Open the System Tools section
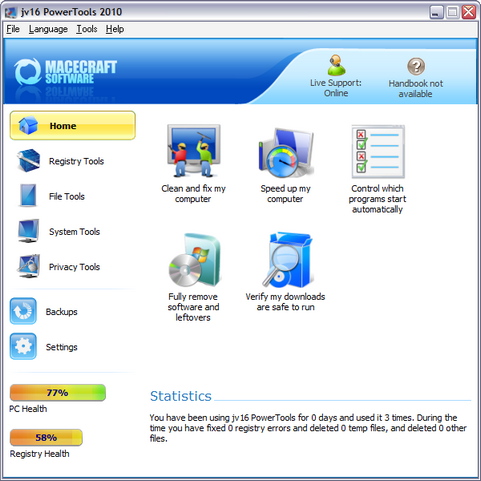The height and width of the screenshot is (481, 481). tap(74, 232)
